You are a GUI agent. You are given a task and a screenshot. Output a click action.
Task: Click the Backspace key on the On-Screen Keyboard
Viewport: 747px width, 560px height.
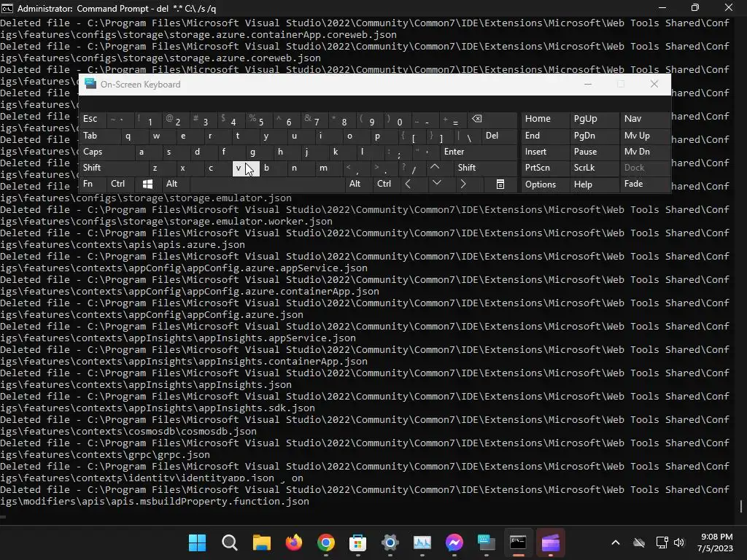tap(492, 119)
